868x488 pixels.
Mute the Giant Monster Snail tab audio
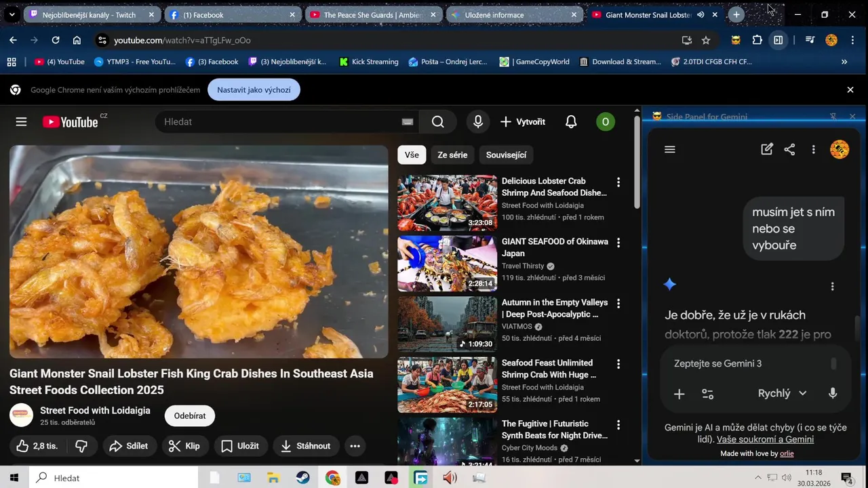(x=701, y=15)
